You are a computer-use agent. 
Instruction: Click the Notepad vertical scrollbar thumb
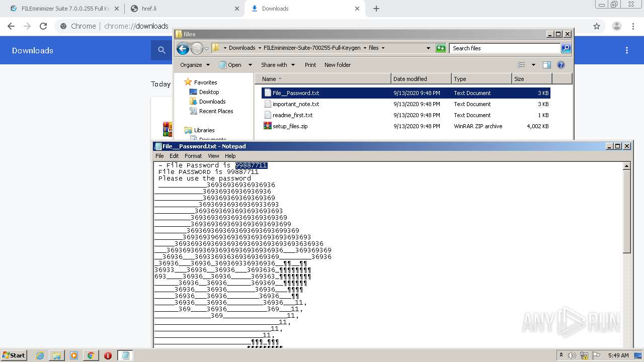626,212
